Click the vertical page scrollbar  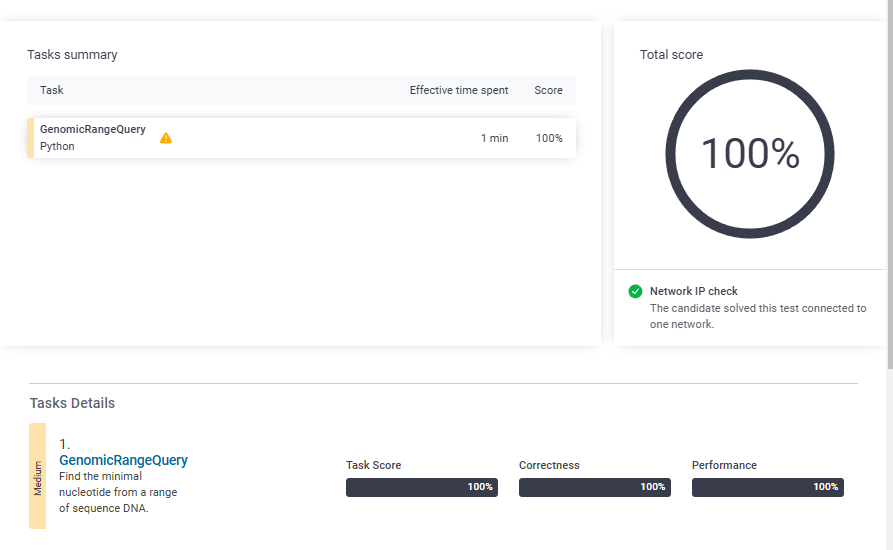point(890,184)
